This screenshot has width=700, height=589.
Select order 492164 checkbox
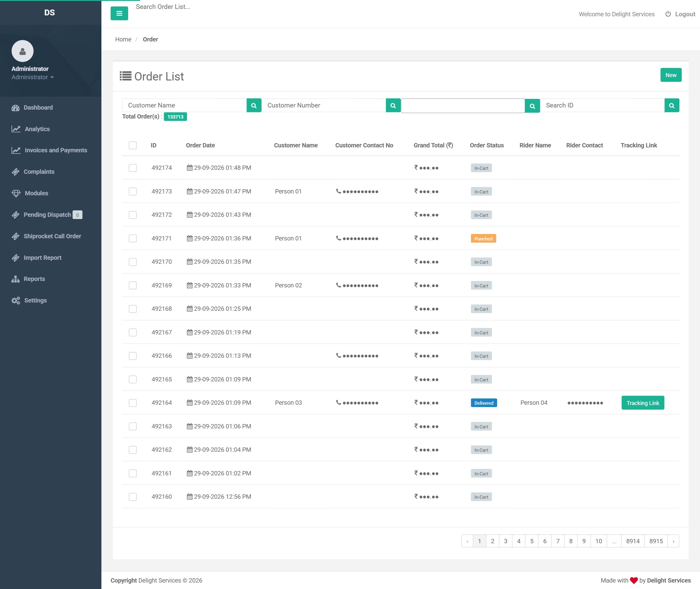coord(133,403)
